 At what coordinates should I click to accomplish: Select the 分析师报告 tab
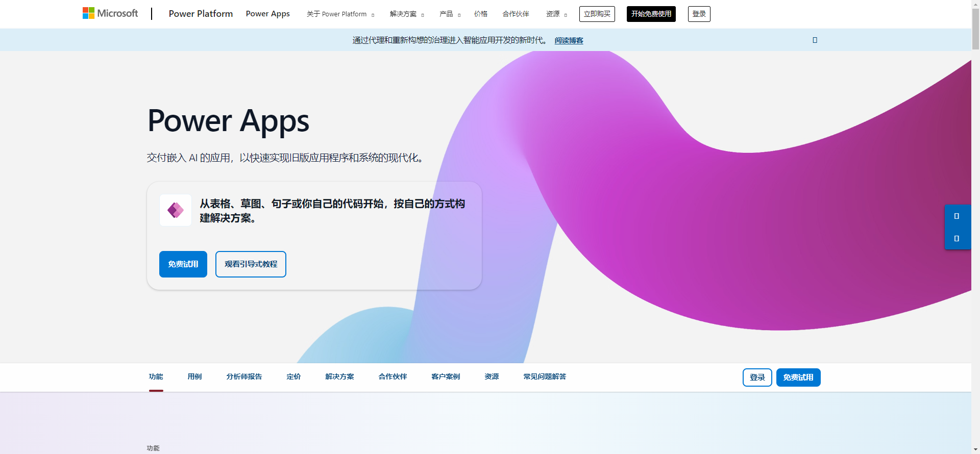point(244,376)
